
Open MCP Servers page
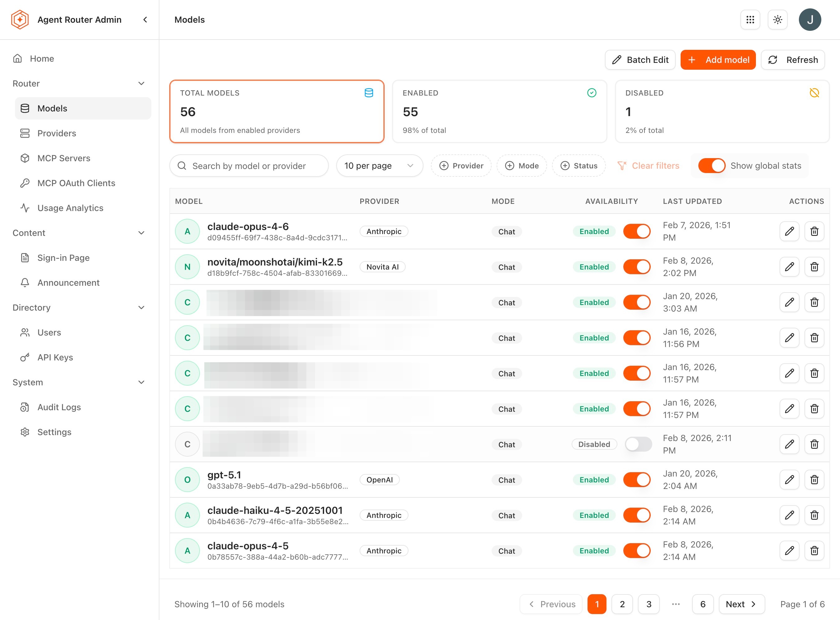click(x=83, y=158)
